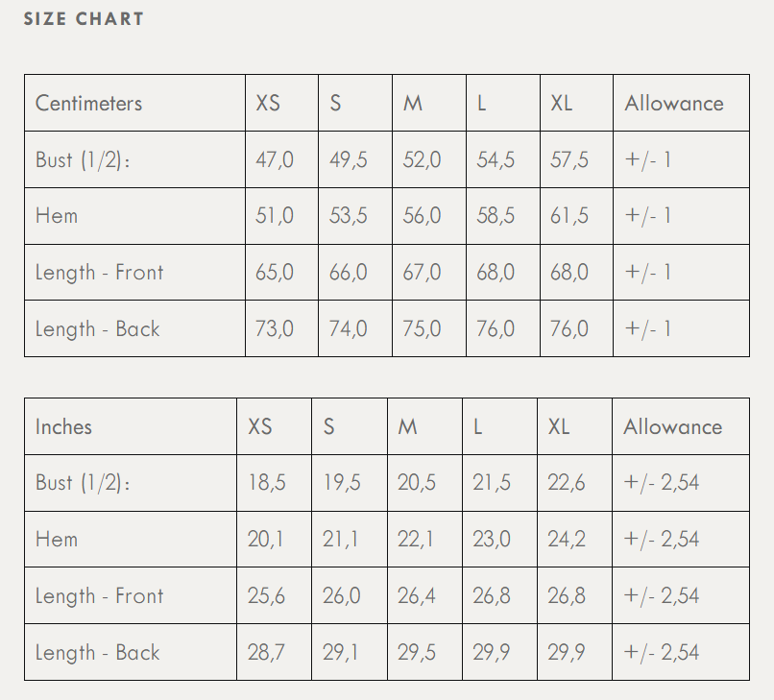Click the Allowance header in Centimeters table
The width and height of the screenshot is (774, 700).
(674, 103)
